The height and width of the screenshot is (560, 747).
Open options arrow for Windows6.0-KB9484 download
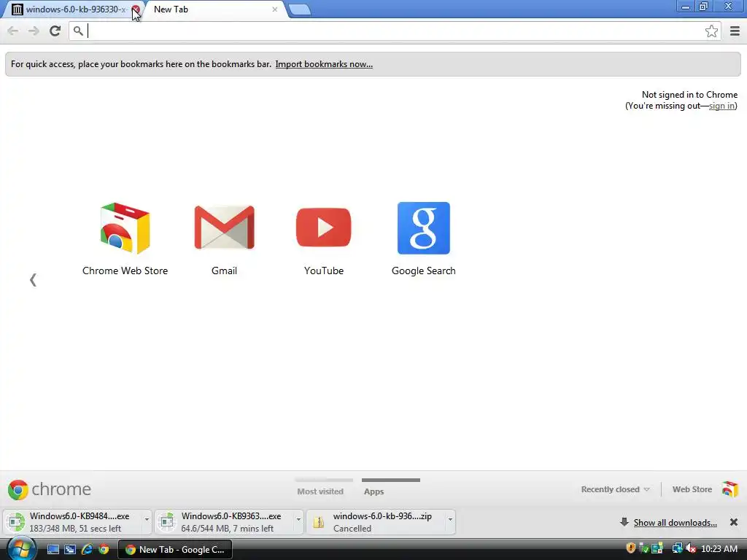pos(147,519)
